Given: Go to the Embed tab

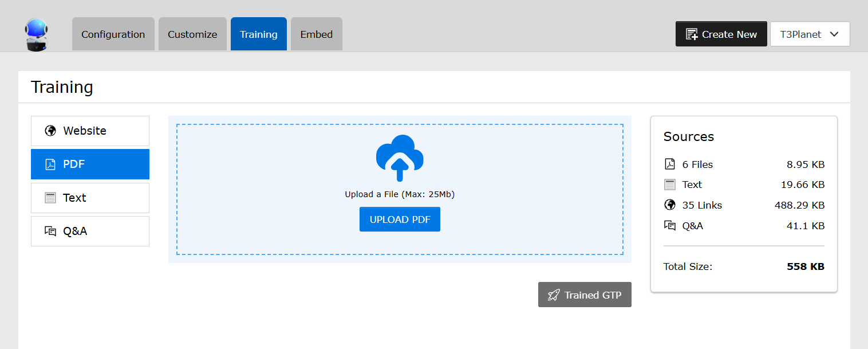Looking at the screenshot, I should click(317, 34).
